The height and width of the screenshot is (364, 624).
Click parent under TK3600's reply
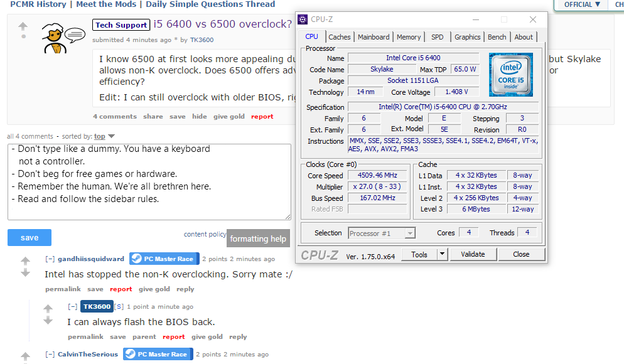tap(144, 337)
